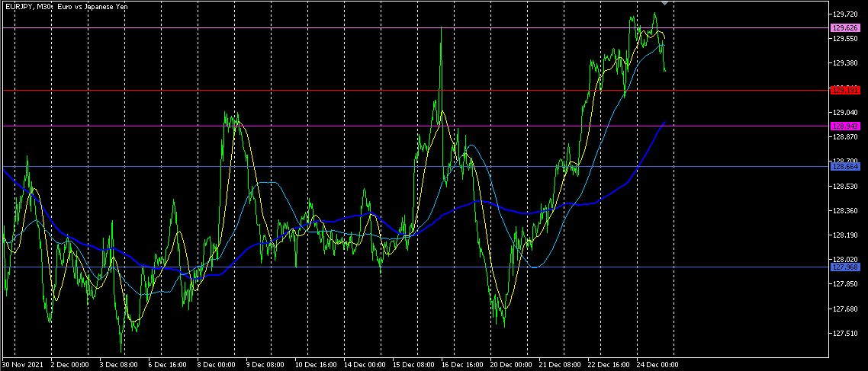Click the 128.530 price scale value
Screen dimensions: 868x371
tap(845, 187)
